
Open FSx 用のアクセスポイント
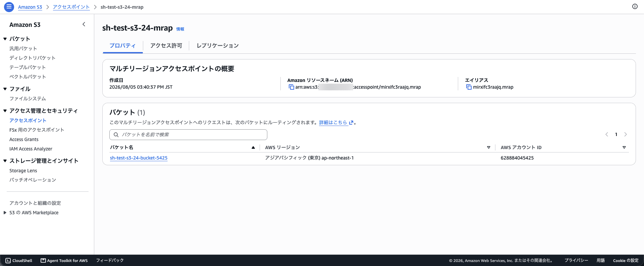pos(37,130)
